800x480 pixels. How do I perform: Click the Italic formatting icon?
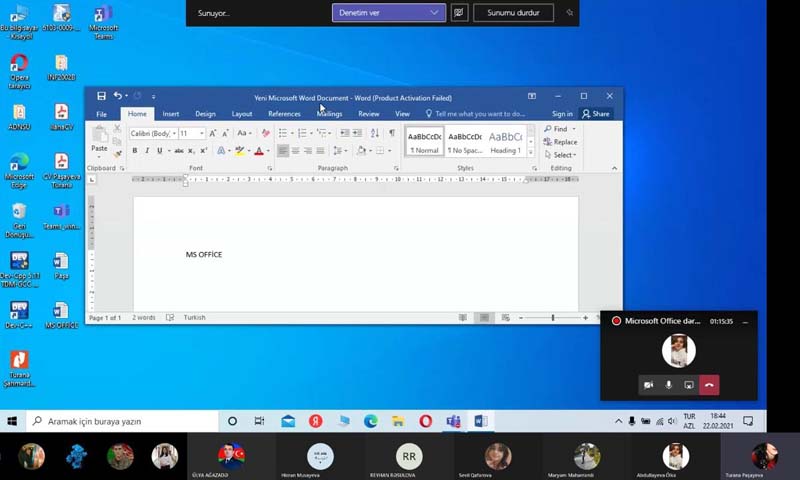(x=147, y=151)
